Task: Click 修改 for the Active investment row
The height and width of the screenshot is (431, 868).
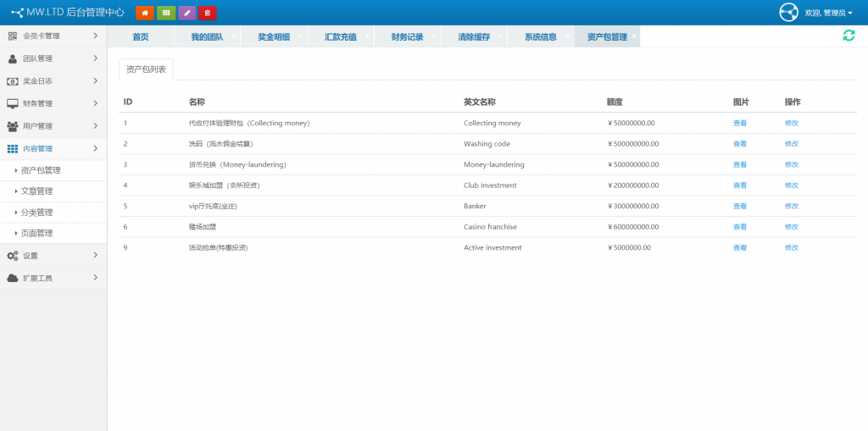Action: pyautogui.click(x=792, y=248)
